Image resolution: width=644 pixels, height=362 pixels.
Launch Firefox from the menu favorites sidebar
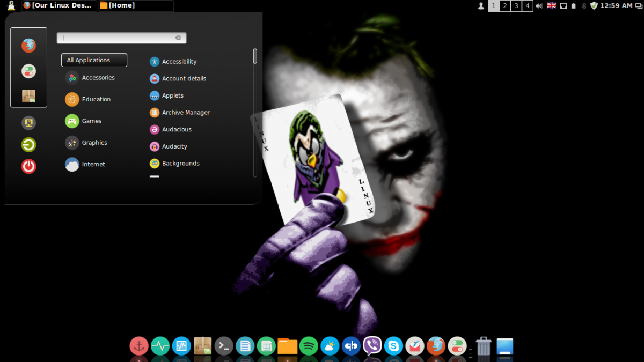tap(28, 46)
